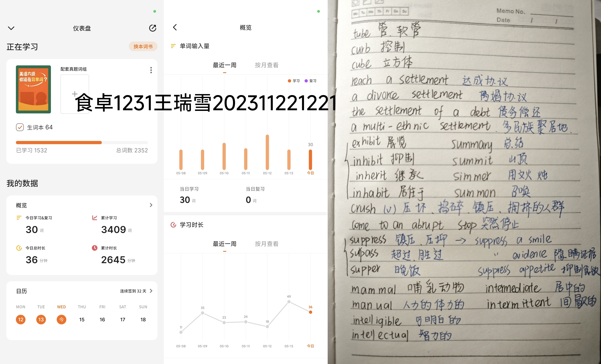Tap the orange 学习 legend dot
This screenshot has height=364, width=601.
point(289,81)
